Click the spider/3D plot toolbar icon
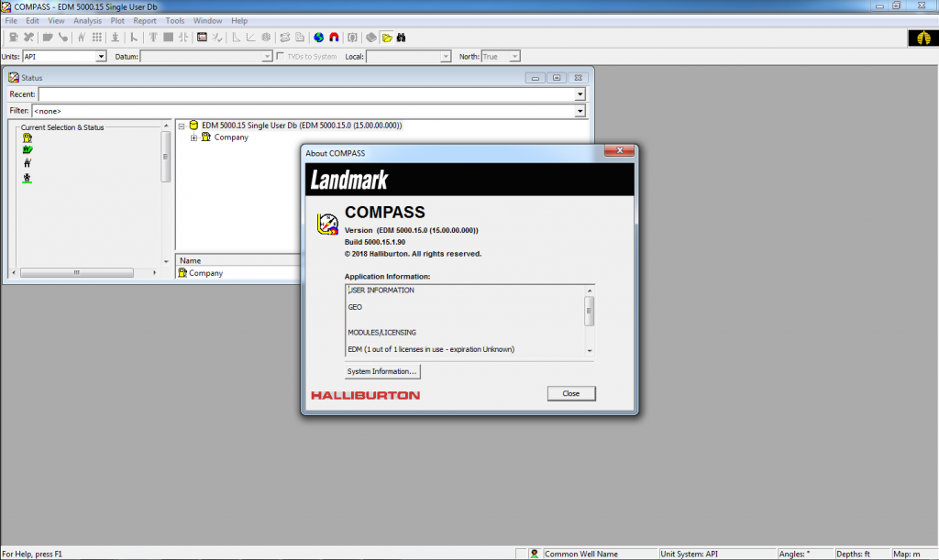This screenshot has height=560, width=939. coord(266,38)
